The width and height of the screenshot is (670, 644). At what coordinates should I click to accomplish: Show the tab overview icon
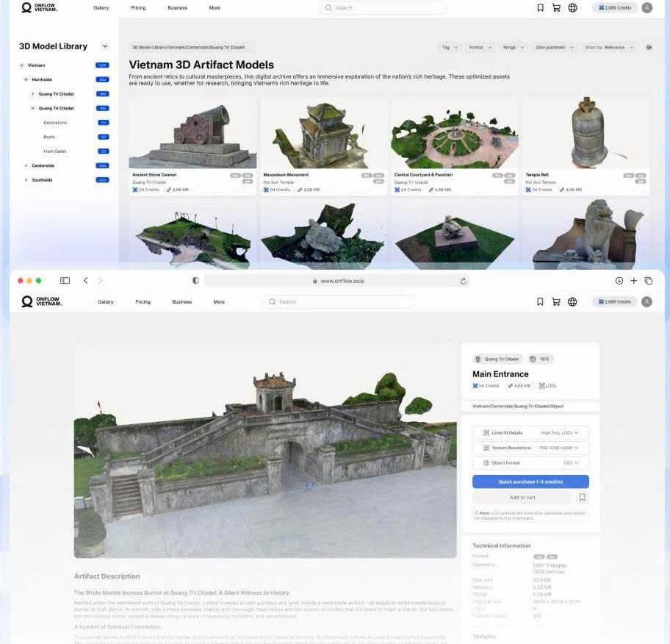tap(649, 281)
